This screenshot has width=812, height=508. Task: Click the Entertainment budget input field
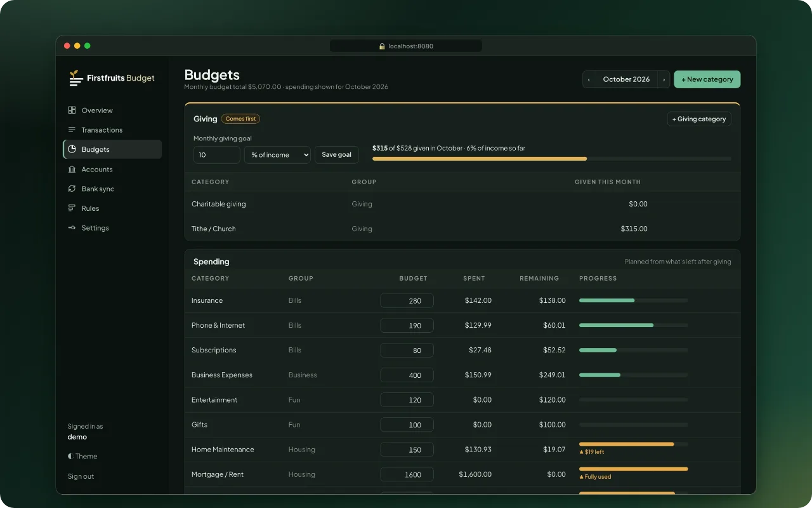pos(407,400)
